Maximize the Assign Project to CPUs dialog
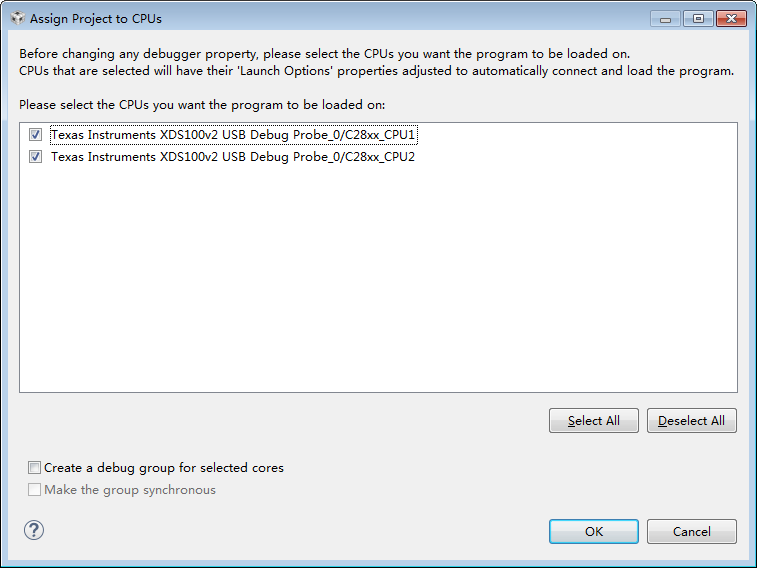The height and width of the screenshot is (568, 757). (697, 19)
